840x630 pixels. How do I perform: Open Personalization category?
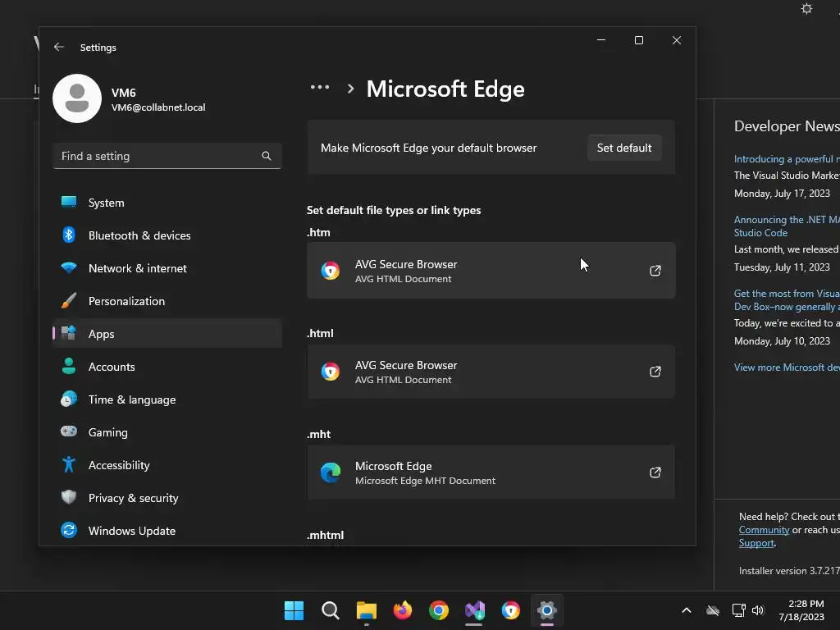[167, 301]
